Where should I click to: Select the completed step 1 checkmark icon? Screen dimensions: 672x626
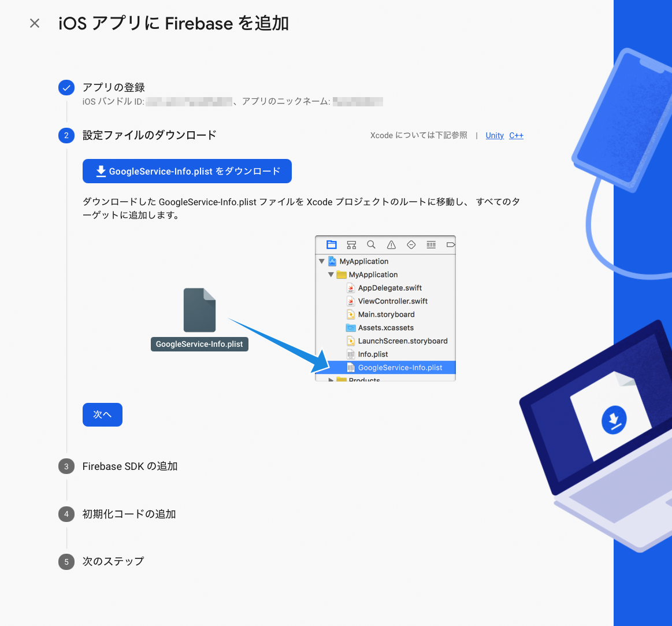(x=66, y=87)
